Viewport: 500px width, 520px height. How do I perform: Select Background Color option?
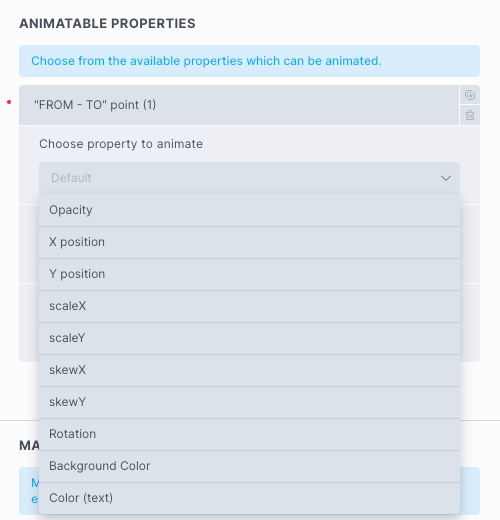coord(249,466)
